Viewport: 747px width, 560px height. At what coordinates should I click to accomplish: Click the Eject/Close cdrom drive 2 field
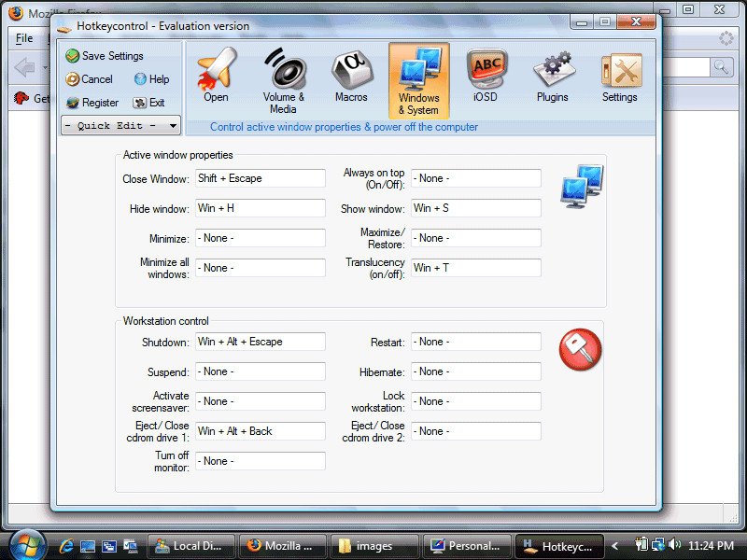click(x=476, y=431)
